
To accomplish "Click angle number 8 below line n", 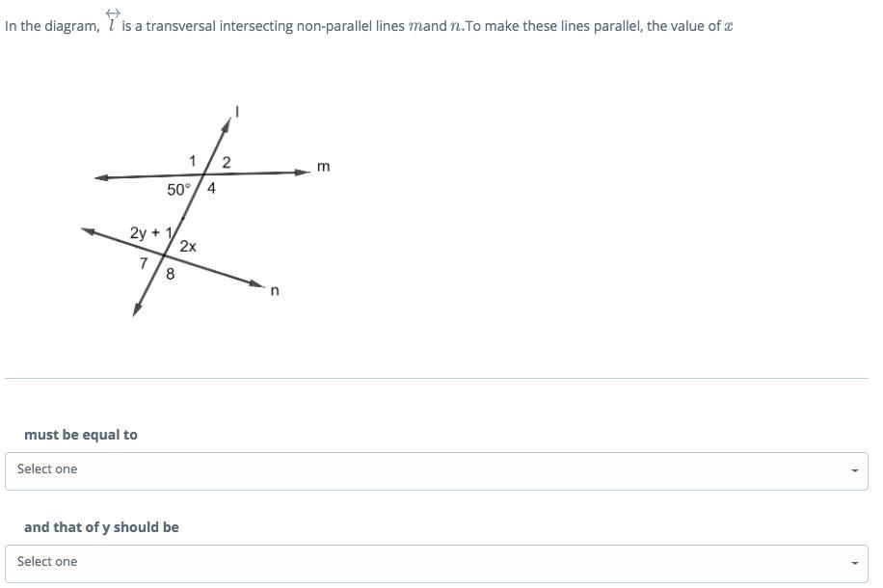I will tap(170, 275).
